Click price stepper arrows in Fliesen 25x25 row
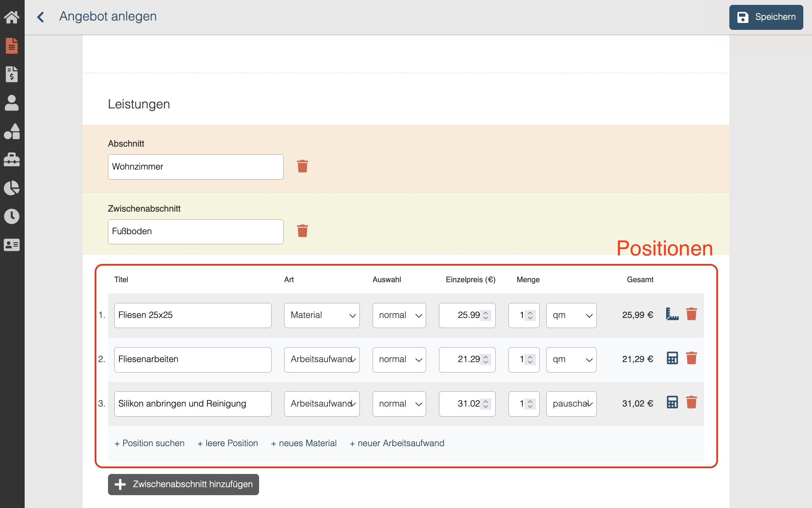Image resolution: width=812 pixels, height=508 pixels. point(486,315)
